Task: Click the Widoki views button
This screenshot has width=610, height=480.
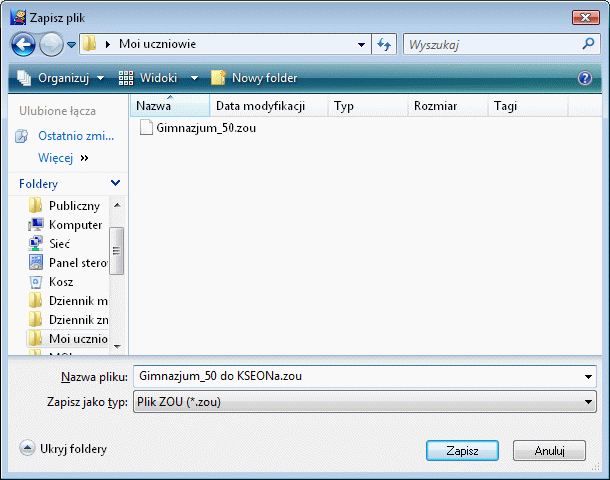Action: tap(148, 78)
